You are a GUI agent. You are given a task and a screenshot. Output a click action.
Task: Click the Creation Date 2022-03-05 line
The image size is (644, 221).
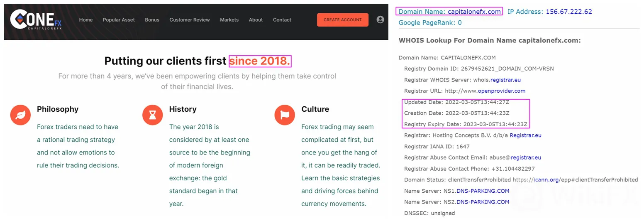(x=457, y=113)
